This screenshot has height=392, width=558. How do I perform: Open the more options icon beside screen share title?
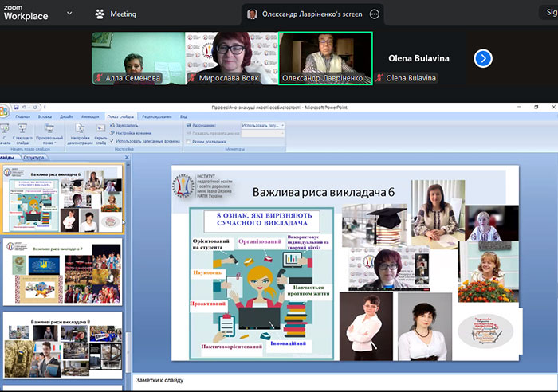point(375,14)
